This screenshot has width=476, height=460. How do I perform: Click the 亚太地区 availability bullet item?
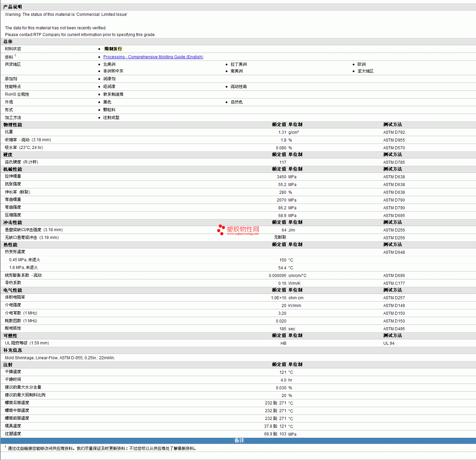pyautogui.click(x=366, y=71)
